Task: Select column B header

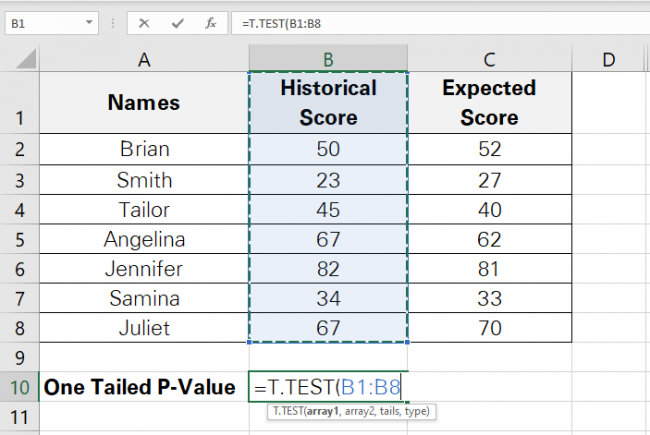Action: 328,60
